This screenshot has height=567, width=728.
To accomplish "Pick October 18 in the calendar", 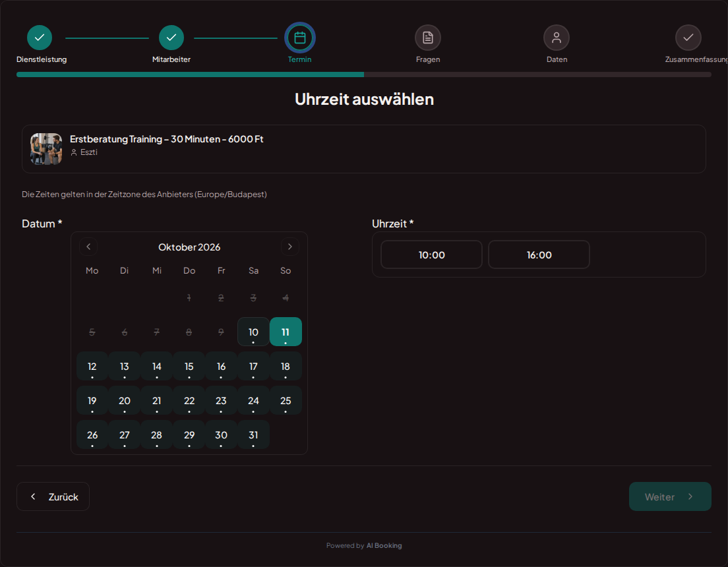I will coord(286,366).
